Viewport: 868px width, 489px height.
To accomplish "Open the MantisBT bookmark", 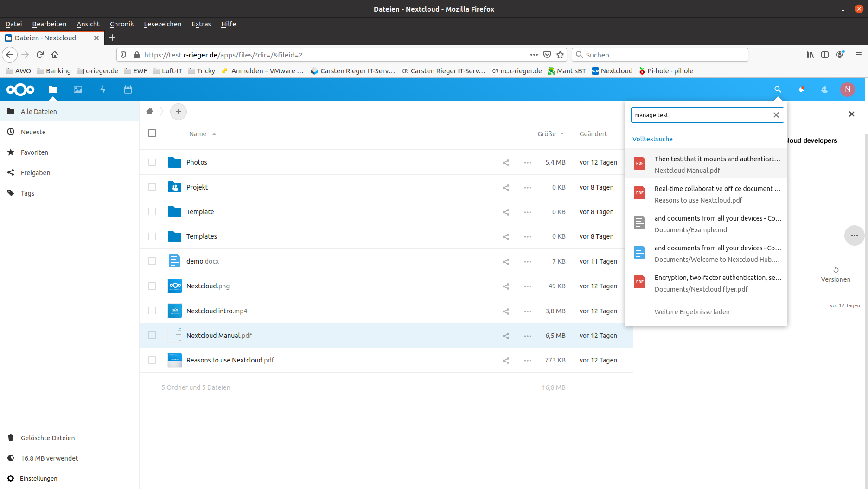I will coord(567,71).
